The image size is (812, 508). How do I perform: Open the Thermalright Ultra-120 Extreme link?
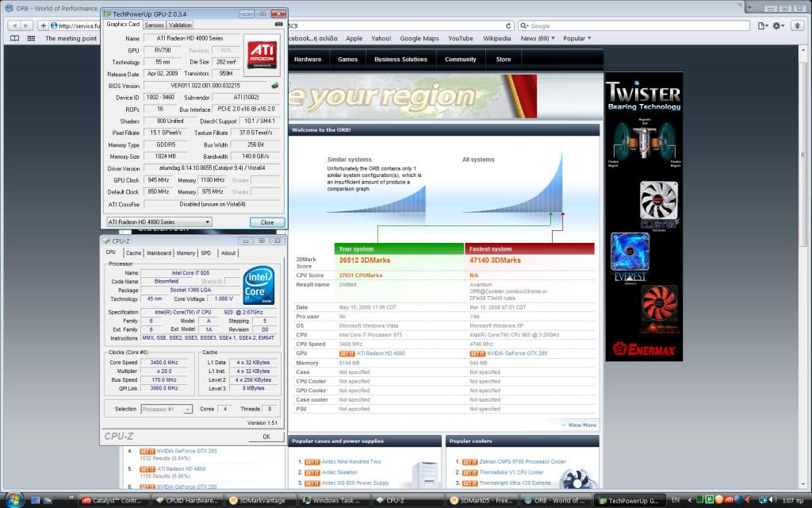(x=515, y=483)
